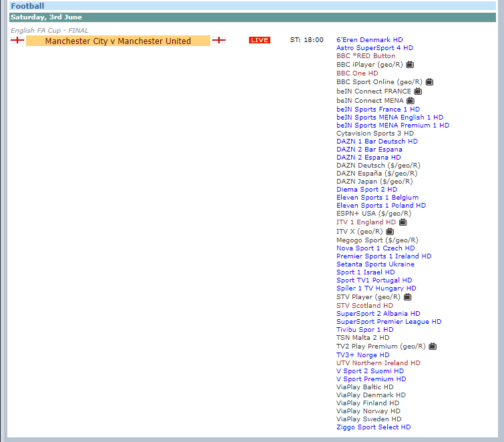Open SuperSport Premier League HD link

point(389,322)
